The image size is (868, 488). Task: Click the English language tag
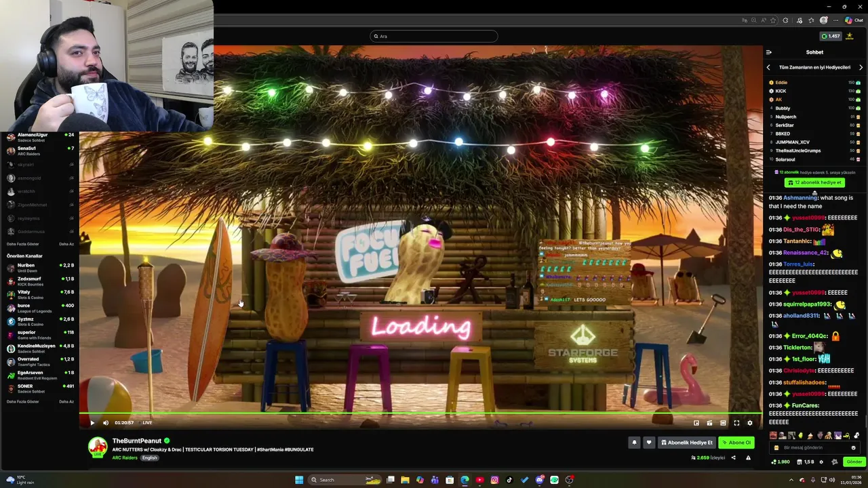tap(149, 457)
